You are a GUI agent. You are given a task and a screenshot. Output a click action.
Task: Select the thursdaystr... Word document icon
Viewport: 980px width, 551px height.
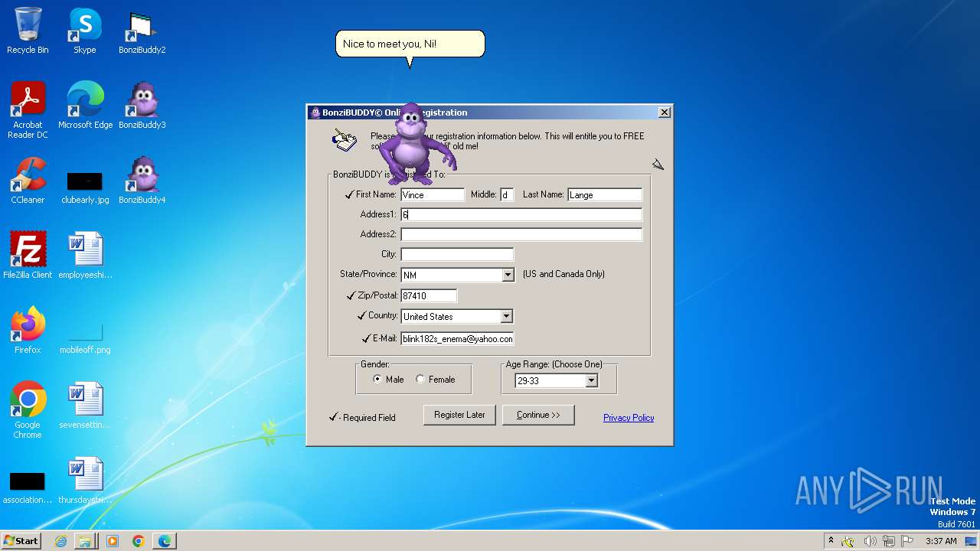pos(85,481)
